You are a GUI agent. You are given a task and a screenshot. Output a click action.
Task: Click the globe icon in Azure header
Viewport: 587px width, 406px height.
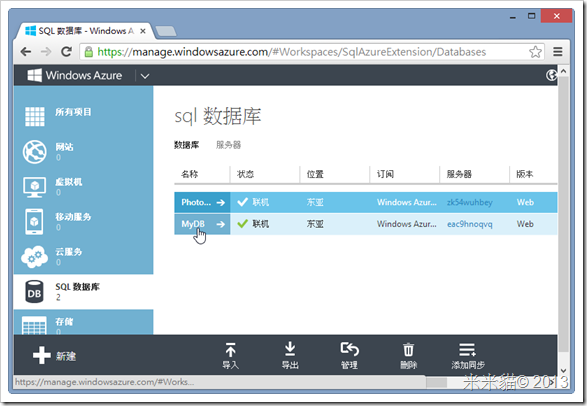(551, 75)
